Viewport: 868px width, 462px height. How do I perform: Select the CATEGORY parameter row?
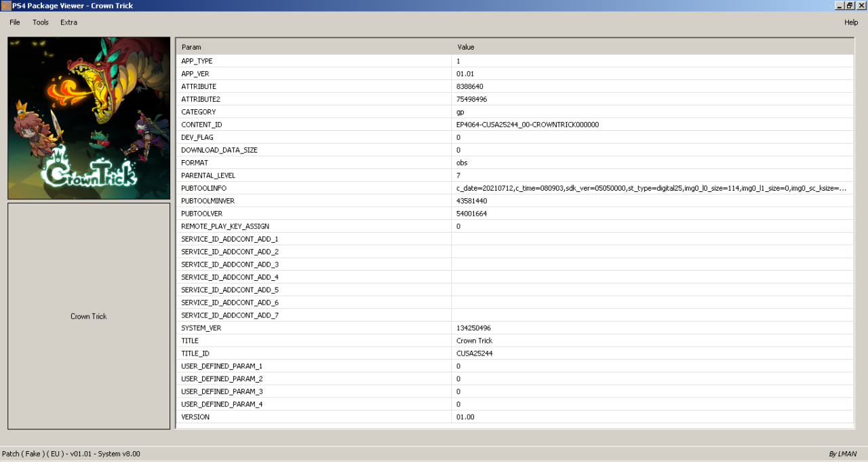515,112
